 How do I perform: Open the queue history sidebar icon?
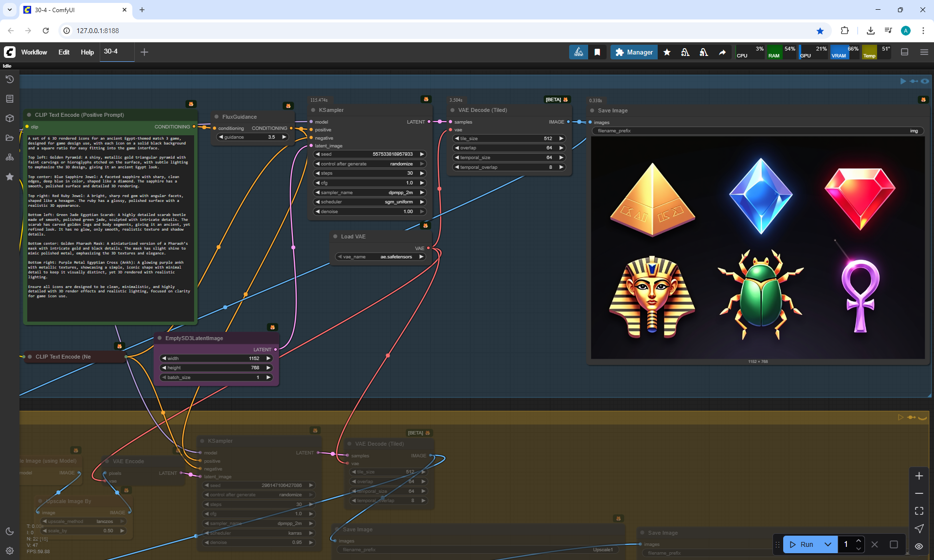[9, 79]
